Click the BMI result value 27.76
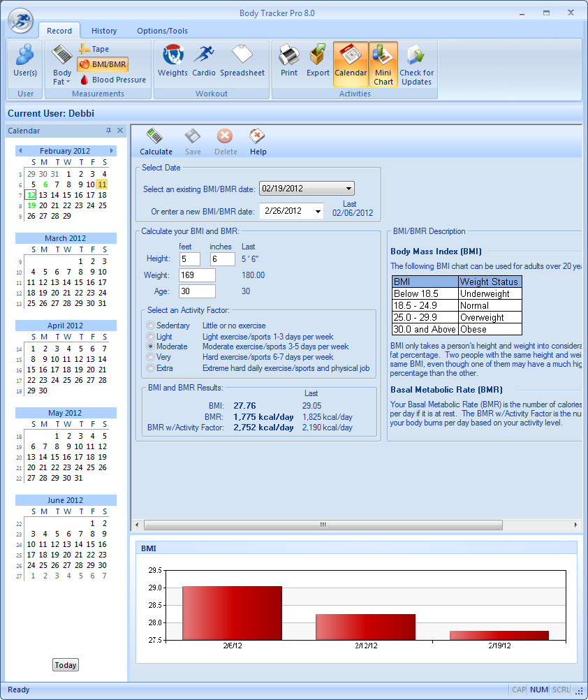 click(x=244, y=406)
